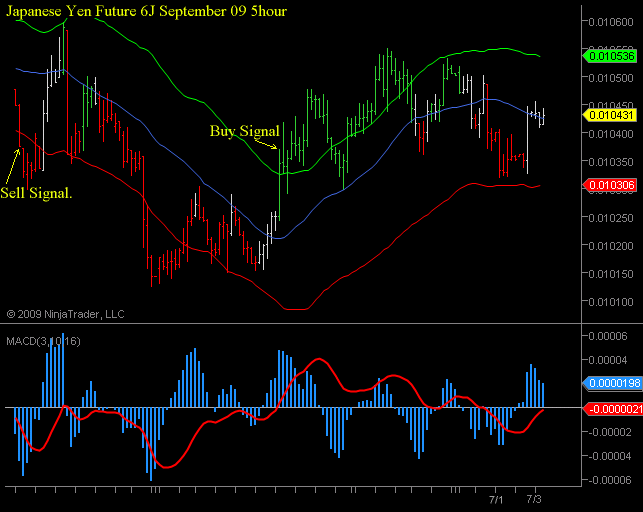Click the yellow 0.010431 current price marker
643x512 pixels.
pyautogui.click(x=609, y=116)
